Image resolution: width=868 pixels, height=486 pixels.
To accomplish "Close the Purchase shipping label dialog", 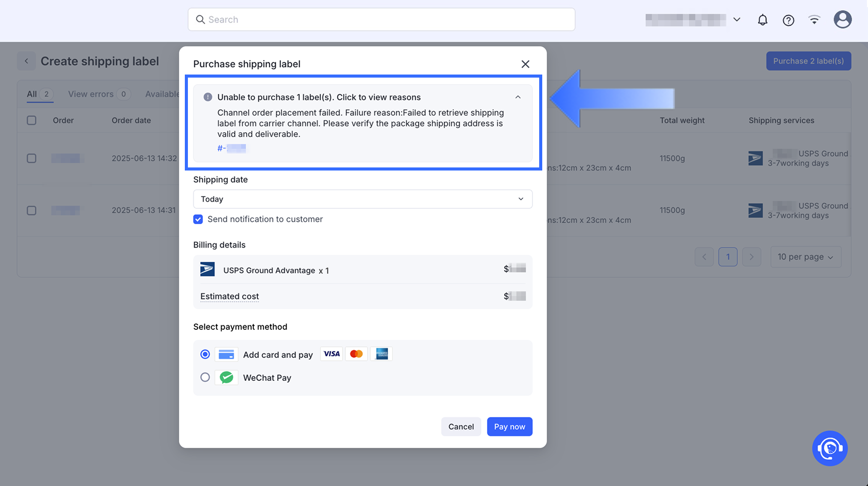I will tap(525, 64).
